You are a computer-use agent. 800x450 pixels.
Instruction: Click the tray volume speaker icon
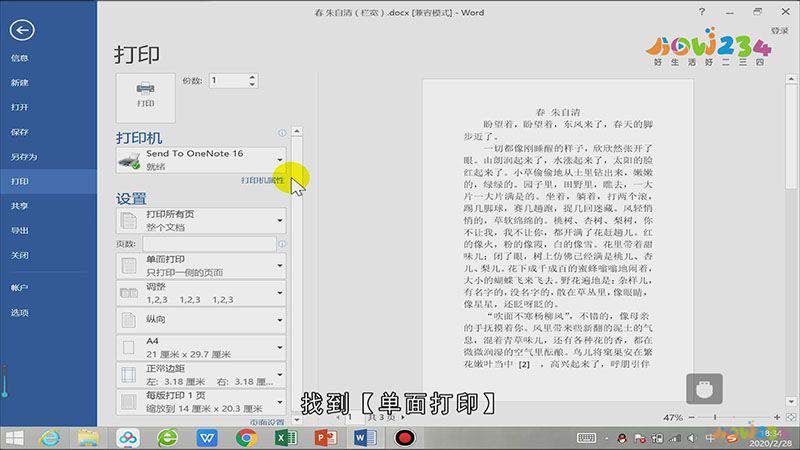point(692,438)
